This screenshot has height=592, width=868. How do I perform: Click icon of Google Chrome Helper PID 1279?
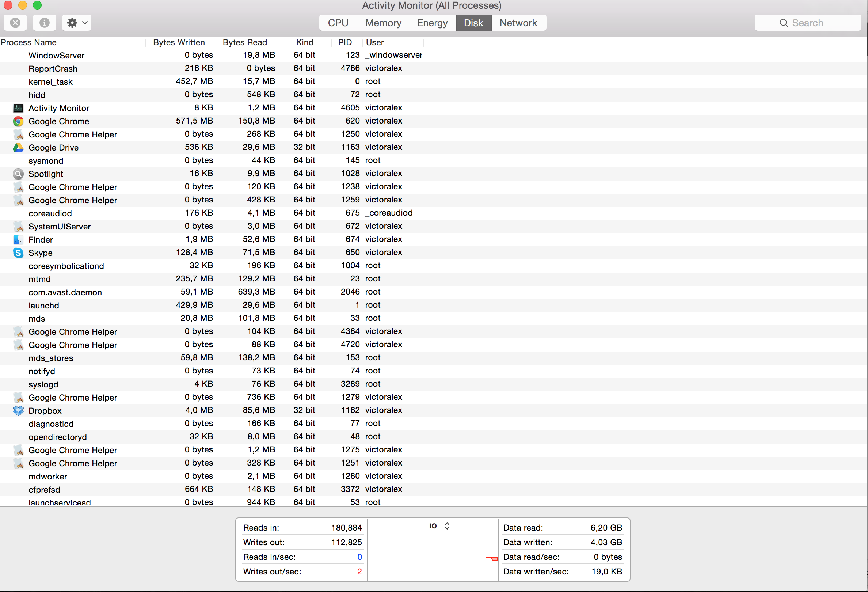(x=18, y=398)
